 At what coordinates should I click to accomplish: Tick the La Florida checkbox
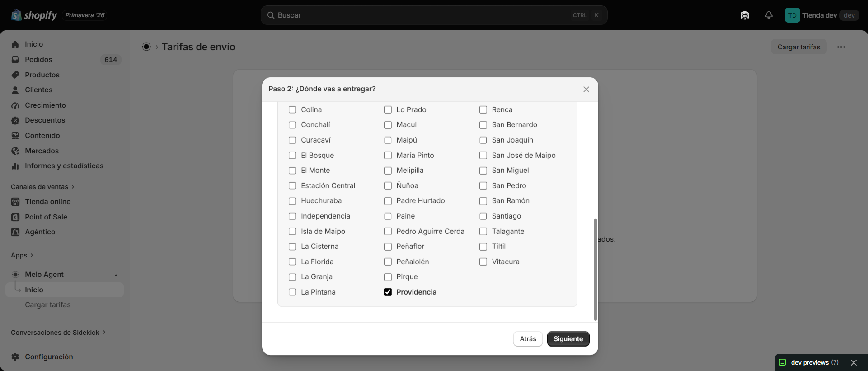point(292,262)
